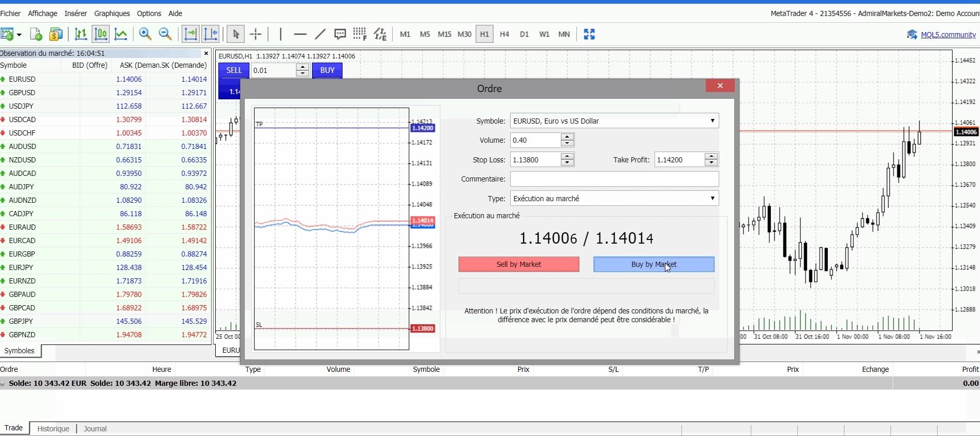
Task: Open the Insérer menu
Action: (x=76, y=13)
